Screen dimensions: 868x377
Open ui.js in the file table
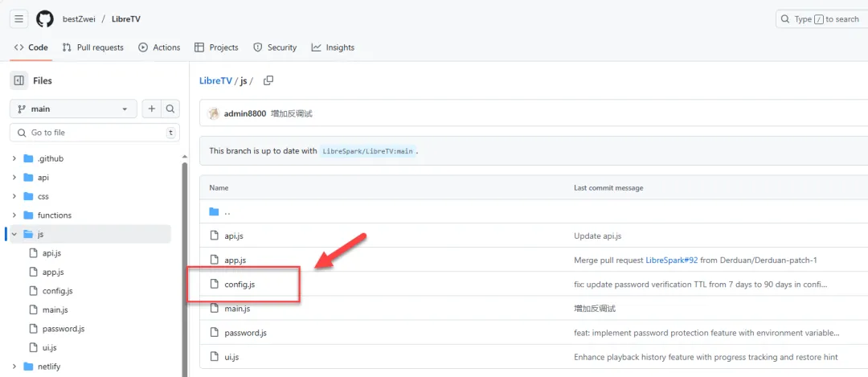231,357
